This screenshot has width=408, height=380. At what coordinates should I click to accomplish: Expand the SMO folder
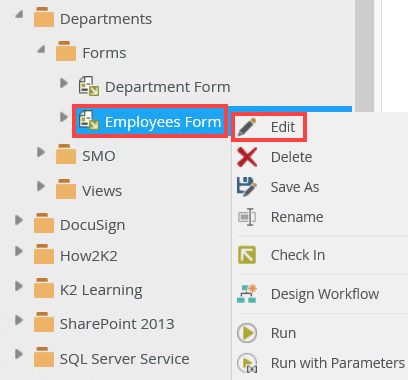[41, 152]
